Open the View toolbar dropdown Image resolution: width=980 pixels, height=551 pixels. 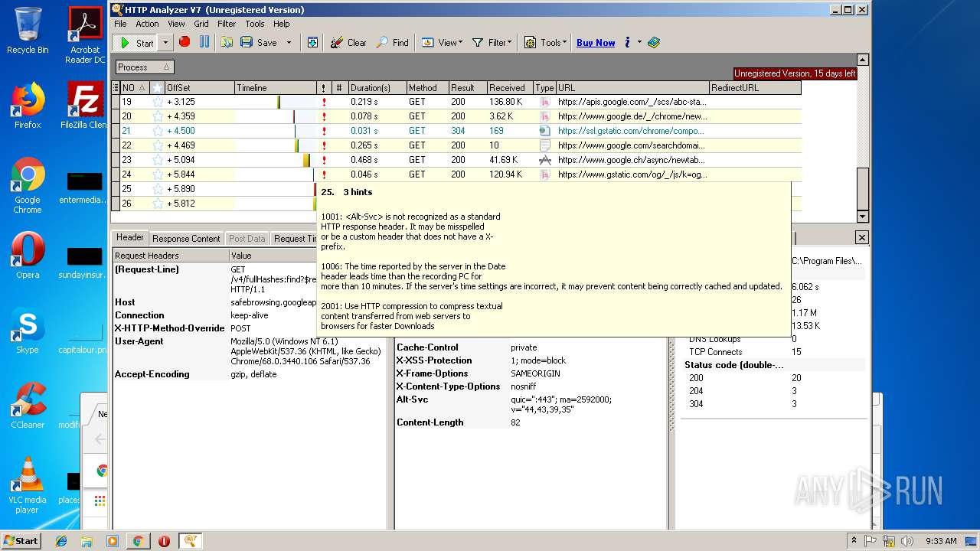[442, 43]
